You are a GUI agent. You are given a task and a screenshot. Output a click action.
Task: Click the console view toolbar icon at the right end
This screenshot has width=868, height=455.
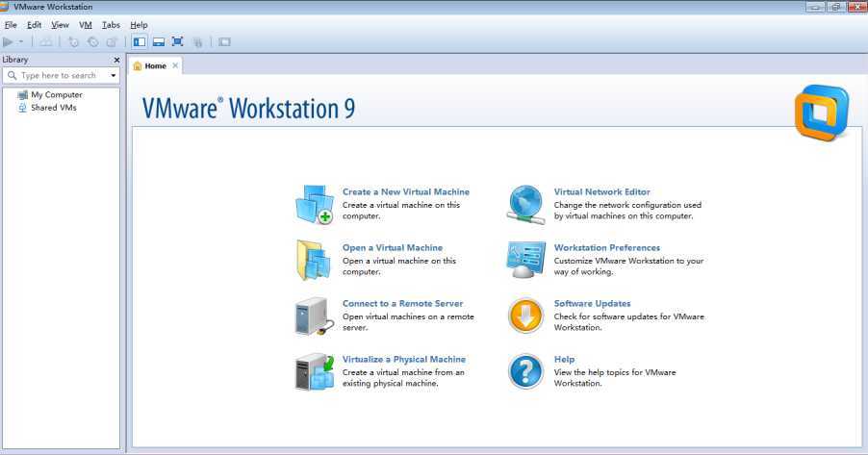pos(224,42)
